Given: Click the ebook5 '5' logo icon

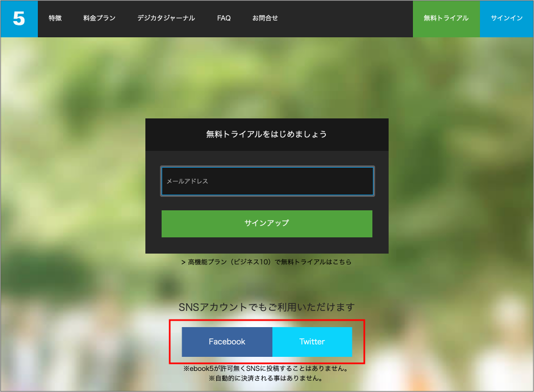Looking at the screenshot, I should tap(19, 19).
